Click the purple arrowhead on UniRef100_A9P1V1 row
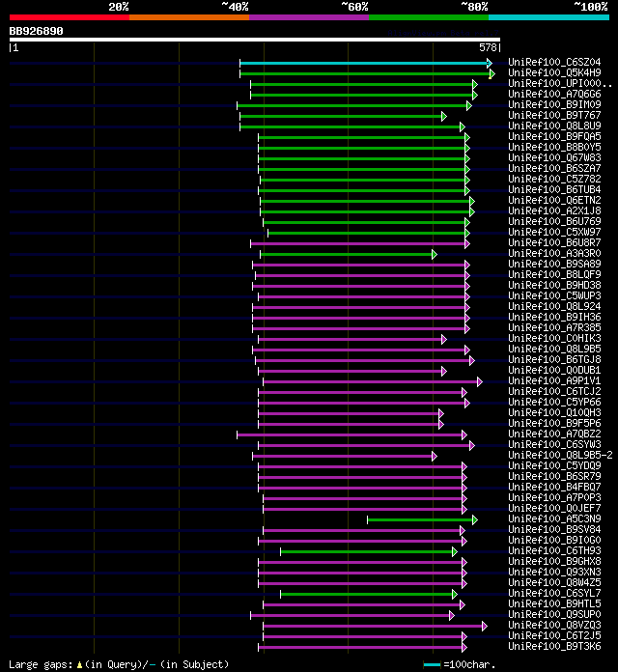The width and height of the screenshot is (618, 672). click(480, 381)
